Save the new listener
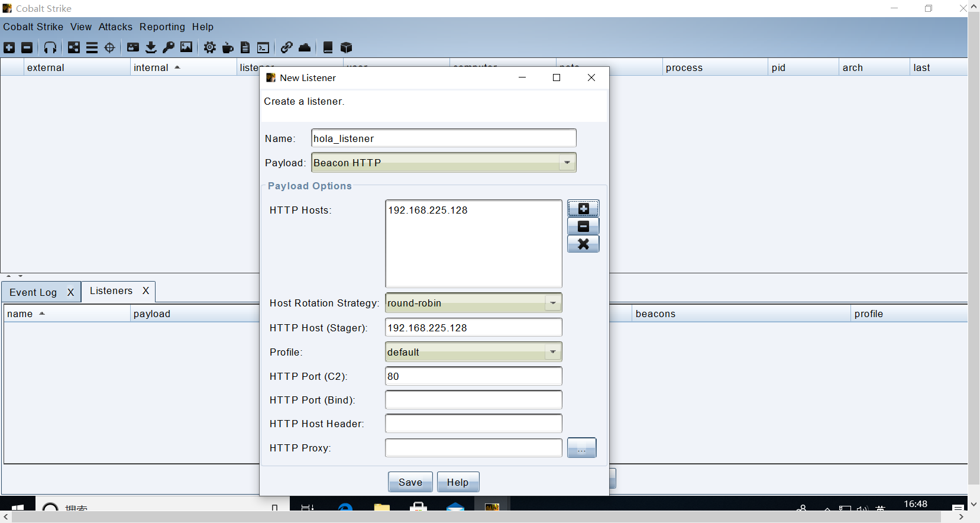The height and width of the screenshot is (523, 980). [410, 482]
